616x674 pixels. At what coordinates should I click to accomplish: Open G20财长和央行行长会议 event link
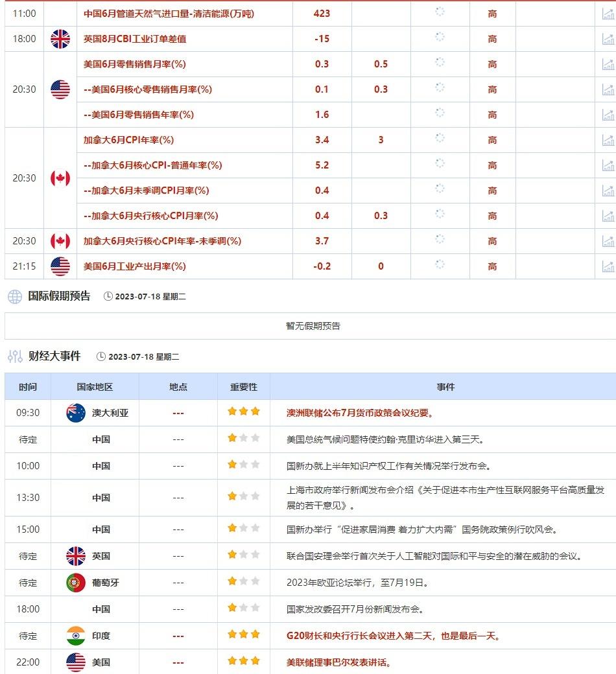(x=393, y=636)
